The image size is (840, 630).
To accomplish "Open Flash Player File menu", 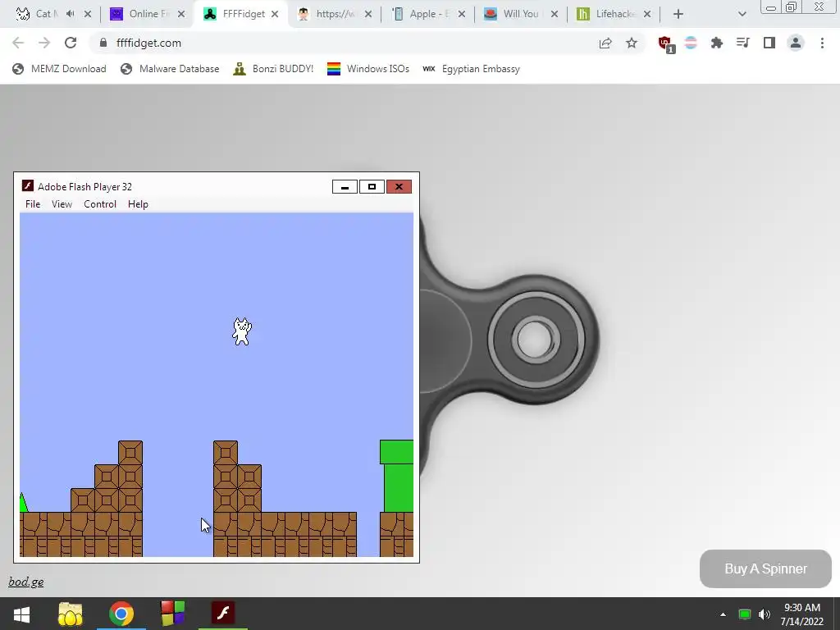I will [33, 204].
